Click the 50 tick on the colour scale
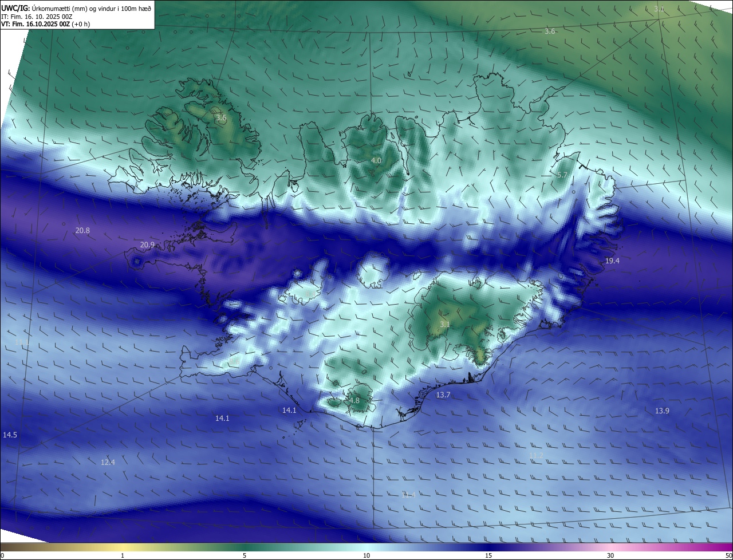Image resolution: width=733 pixels, height=560 pixels. pyautogui.click(x=728, y=556)
